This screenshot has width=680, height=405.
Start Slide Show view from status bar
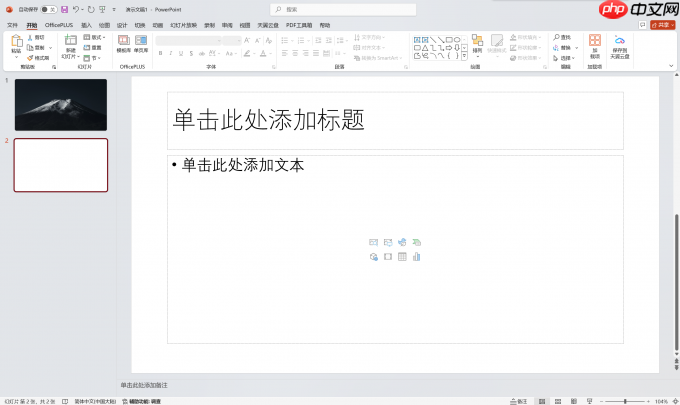click(x=589, y=401)
